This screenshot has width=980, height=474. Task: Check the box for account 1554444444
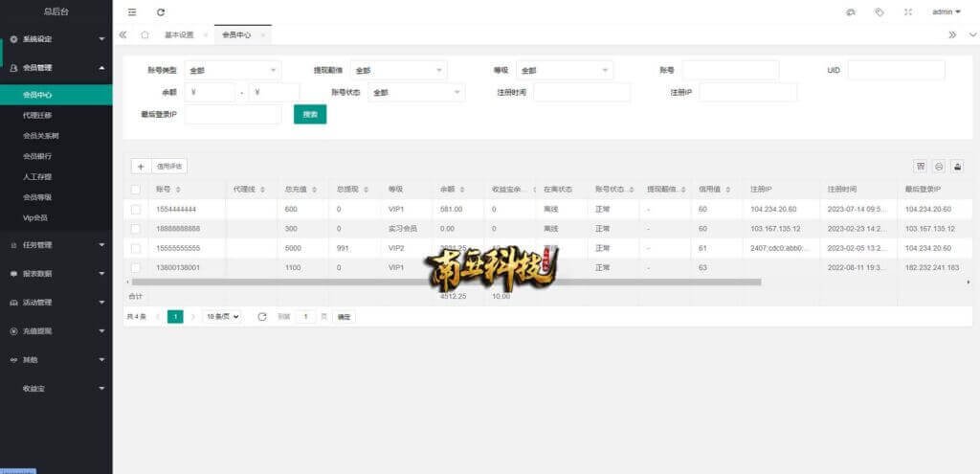[136, 209]
